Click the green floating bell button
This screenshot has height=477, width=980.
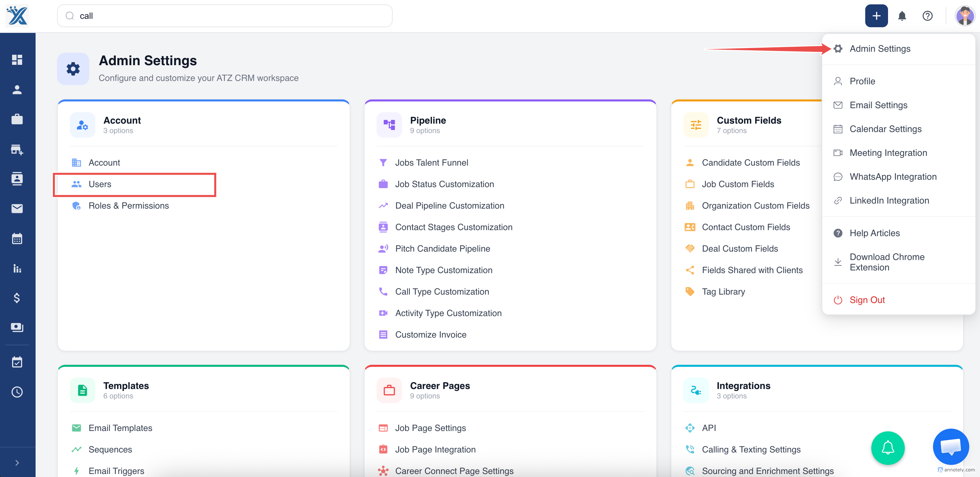tap(888, 448)
